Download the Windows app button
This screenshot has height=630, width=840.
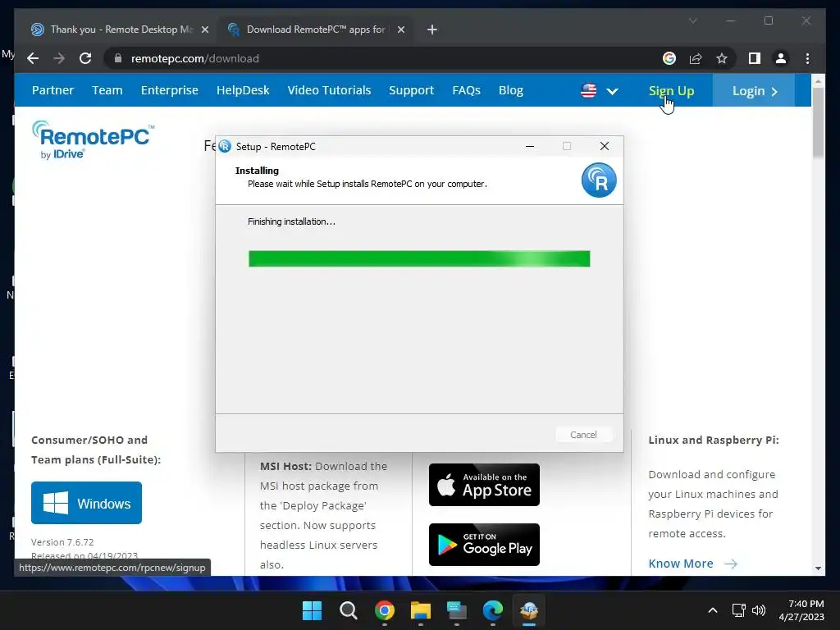coord(86,503)
